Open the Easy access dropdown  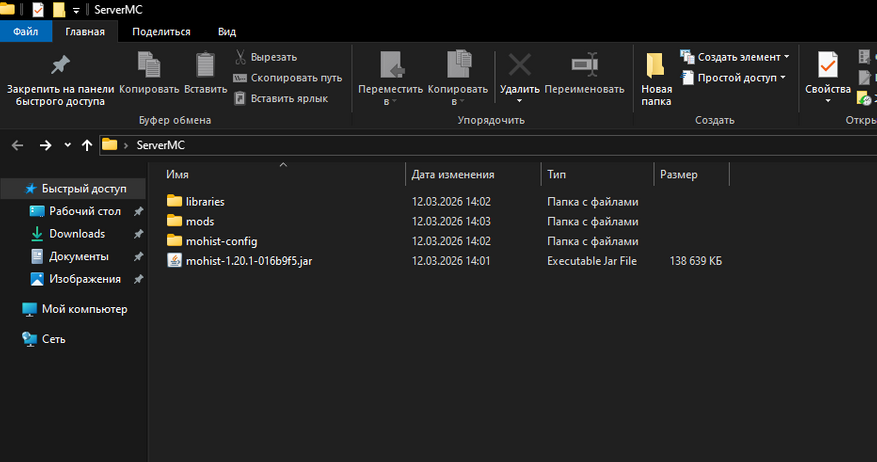[782, 77]
